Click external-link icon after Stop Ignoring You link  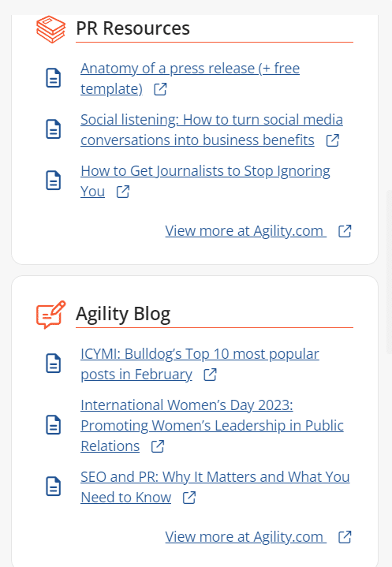[x=123, y=192]
